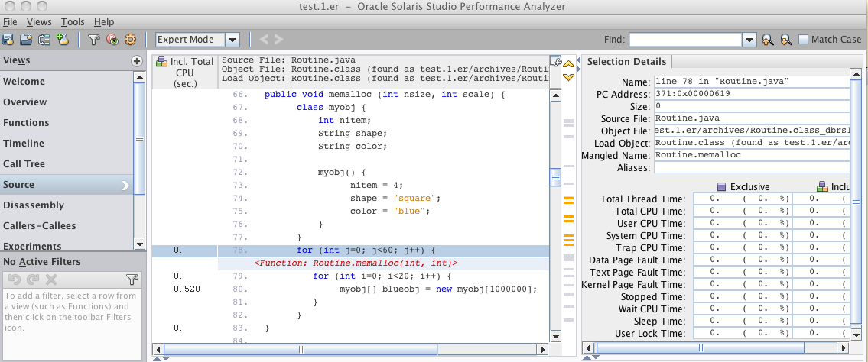Click the first toolbar icon, the experiment disk
This screenshot has height=362, width=868.
click(x=8, y=40)
